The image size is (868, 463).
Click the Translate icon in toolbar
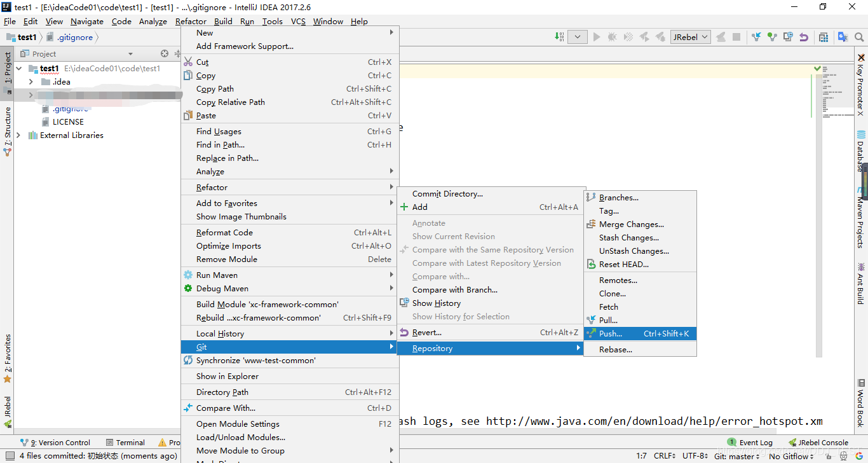(x=843, y=37)
